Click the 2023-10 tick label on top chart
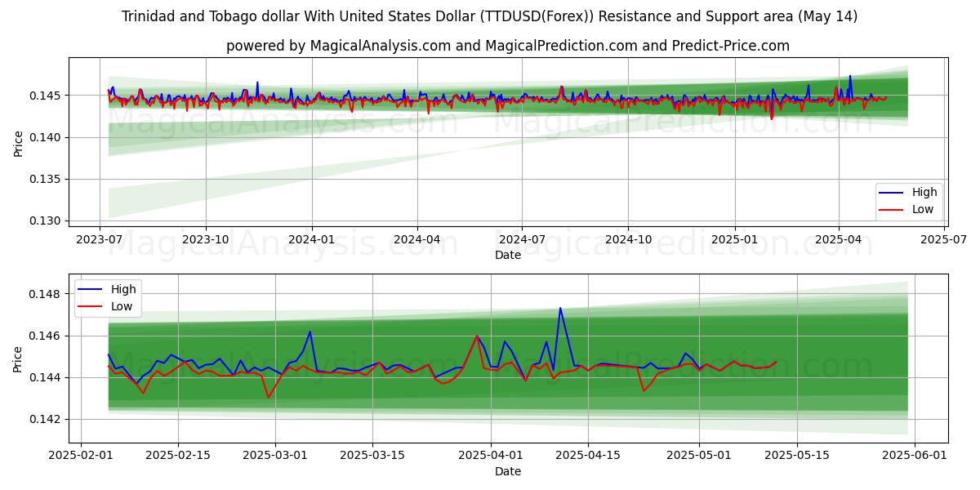The height and width of the screenshot is (490, 980). click(205, 239)
